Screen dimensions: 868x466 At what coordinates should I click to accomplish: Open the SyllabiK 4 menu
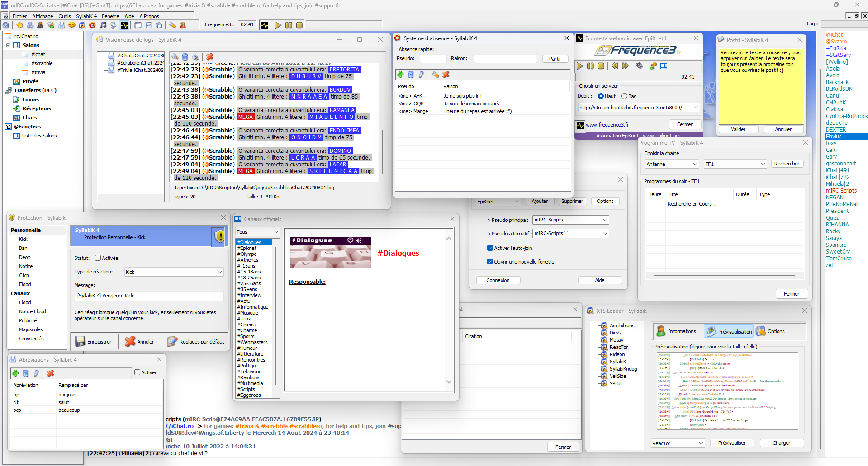86,16
